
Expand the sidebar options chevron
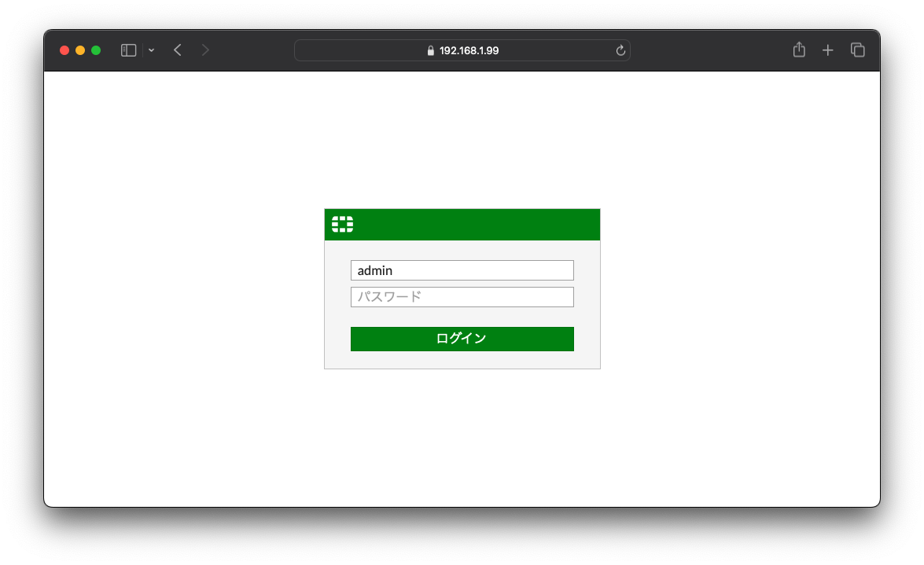pos(151,50)
